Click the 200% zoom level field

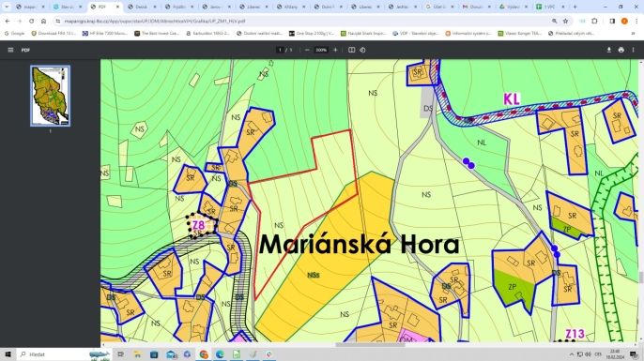(x=321, y=50)
